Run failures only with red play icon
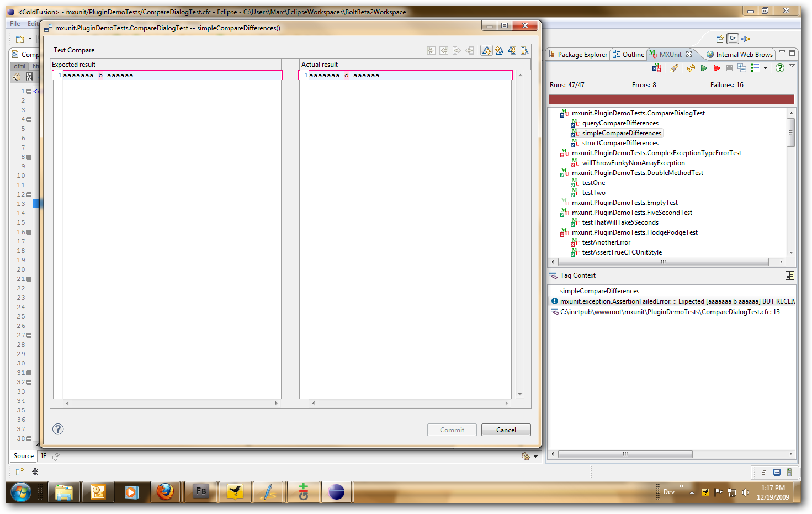 717,68
